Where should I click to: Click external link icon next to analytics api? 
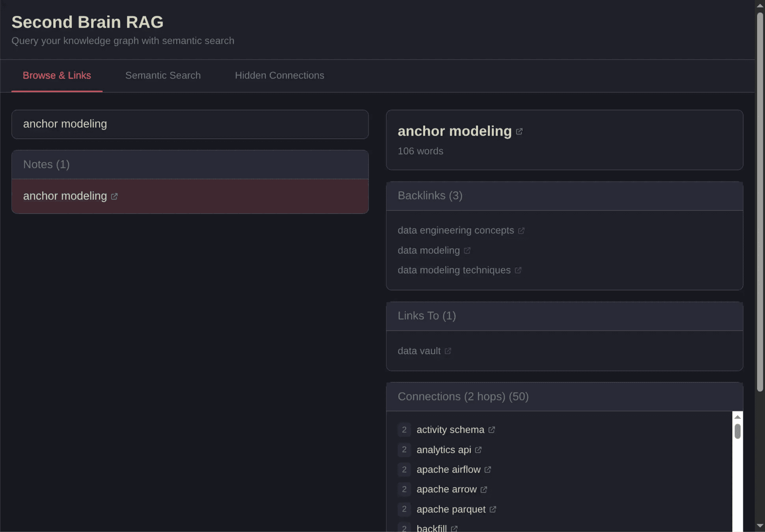(478, 450)
